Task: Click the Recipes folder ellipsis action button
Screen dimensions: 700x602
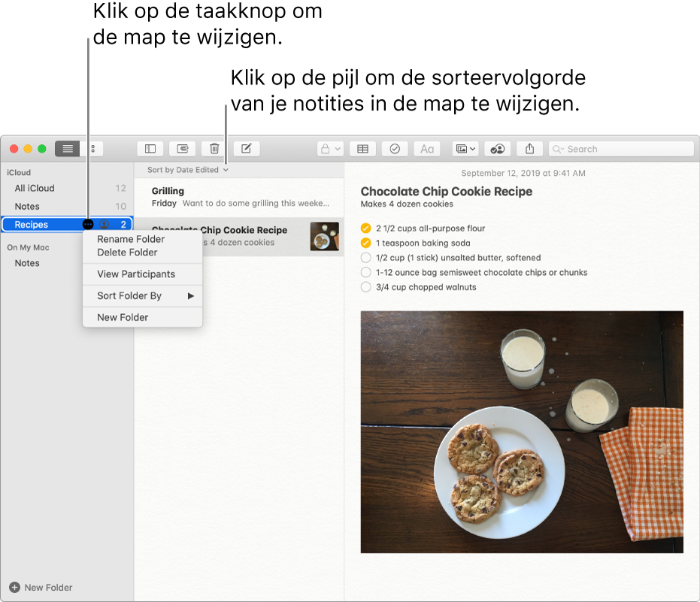Action: click(x=88, y=224)
